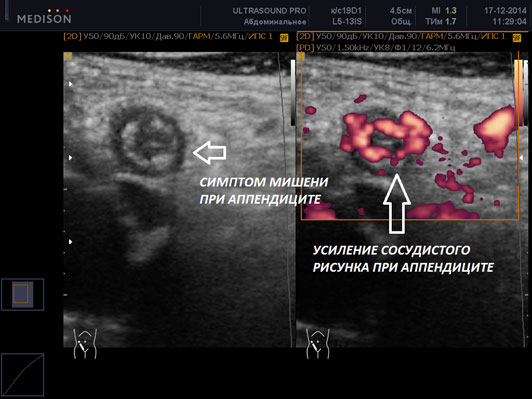532x399 pixels.
Task: Select the bottom depth marker triangle on left image
Action: (70, 242)
